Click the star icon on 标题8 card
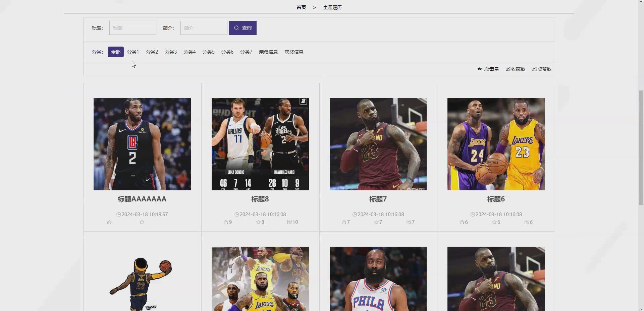Viewport: 644px width, 311px height. (258, 222)
